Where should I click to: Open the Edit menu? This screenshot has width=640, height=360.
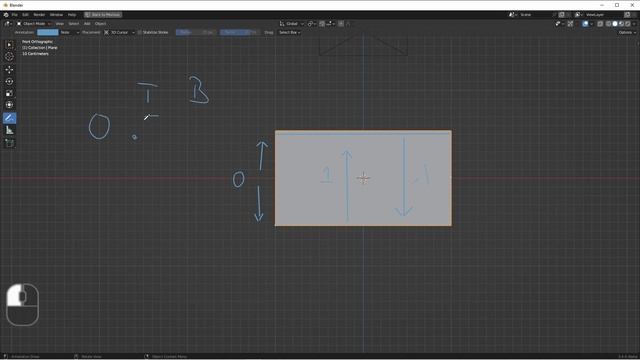25,15
